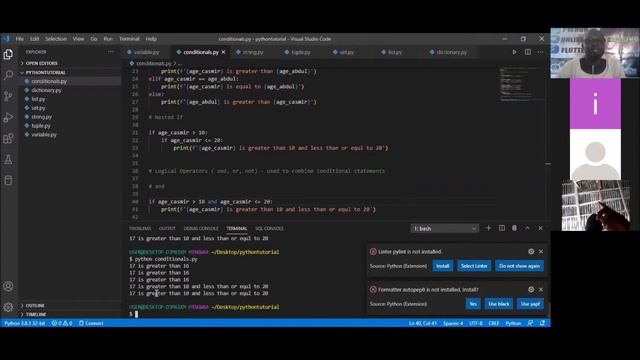Switch to the set.py tab
Viewport: 640px width, 360px height.
click(347, 52)
